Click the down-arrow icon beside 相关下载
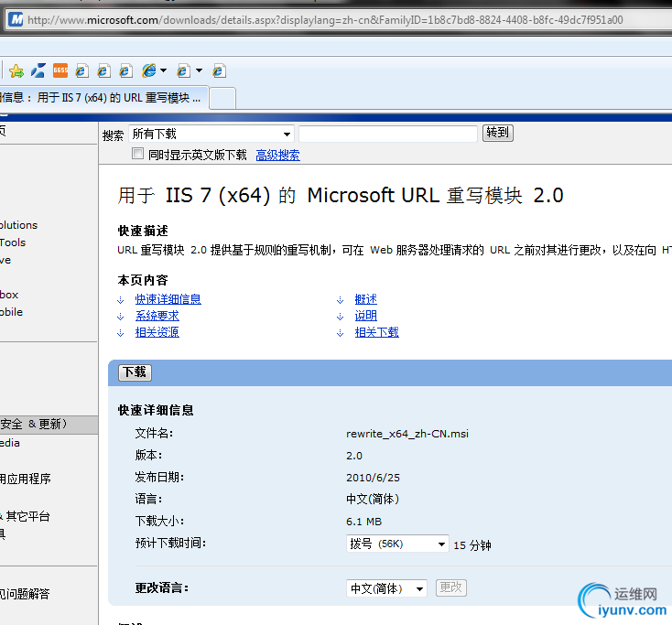 340,333
